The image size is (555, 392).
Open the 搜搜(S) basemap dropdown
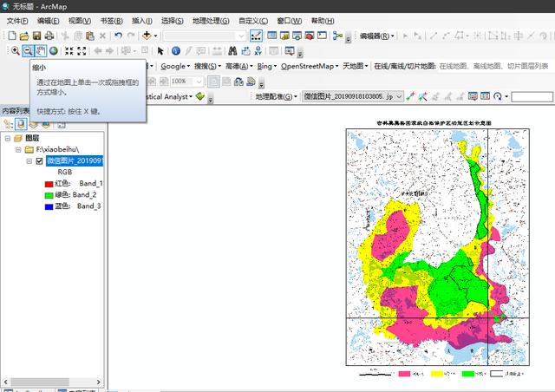[x=207, y=66]
